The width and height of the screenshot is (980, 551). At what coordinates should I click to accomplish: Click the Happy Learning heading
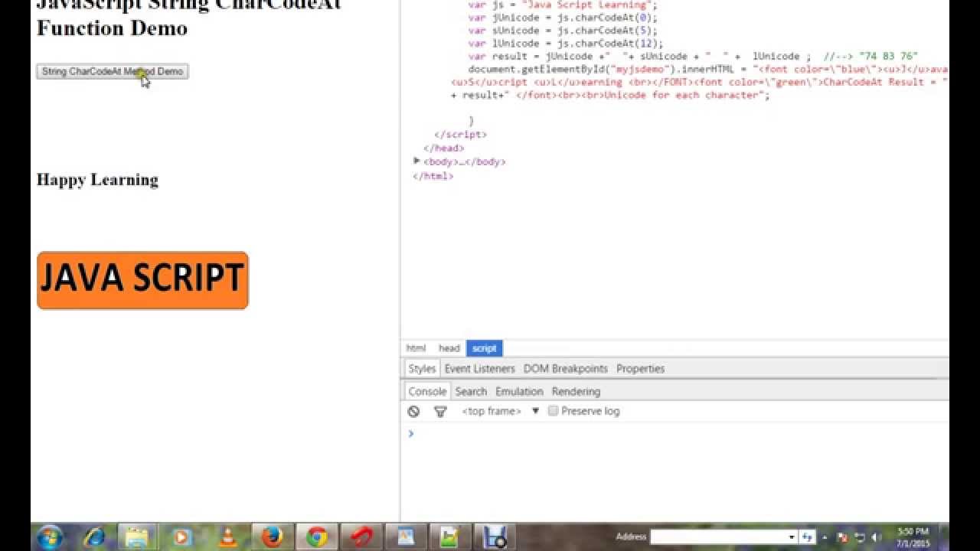click(97, 180)
